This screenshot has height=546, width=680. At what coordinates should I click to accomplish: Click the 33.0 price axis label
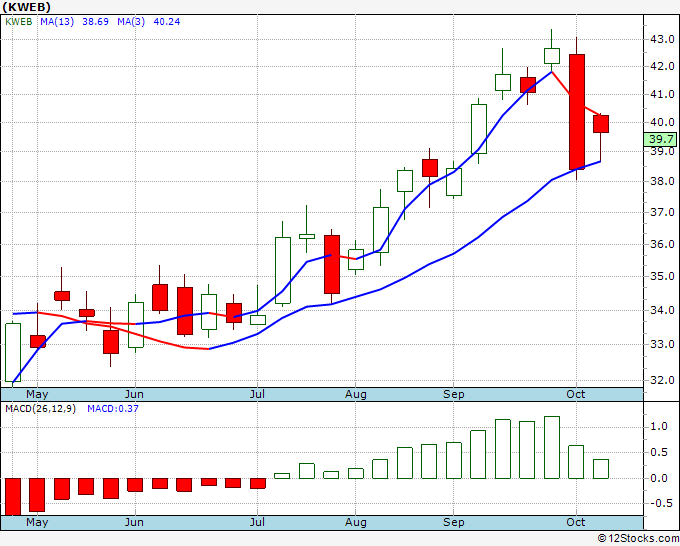(x=662, y=344)
